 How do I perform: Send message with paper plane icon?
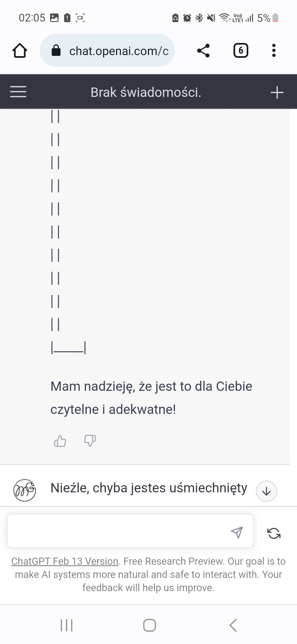point(237,532)
